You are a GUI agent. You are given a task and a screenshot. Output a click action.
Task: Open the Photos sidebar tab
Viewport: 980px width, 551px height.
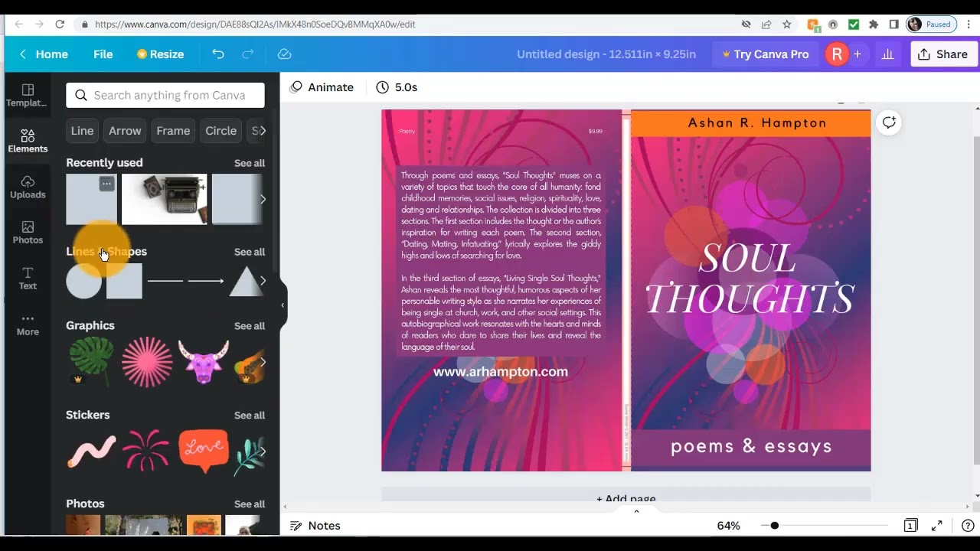(x=28, y=233)
